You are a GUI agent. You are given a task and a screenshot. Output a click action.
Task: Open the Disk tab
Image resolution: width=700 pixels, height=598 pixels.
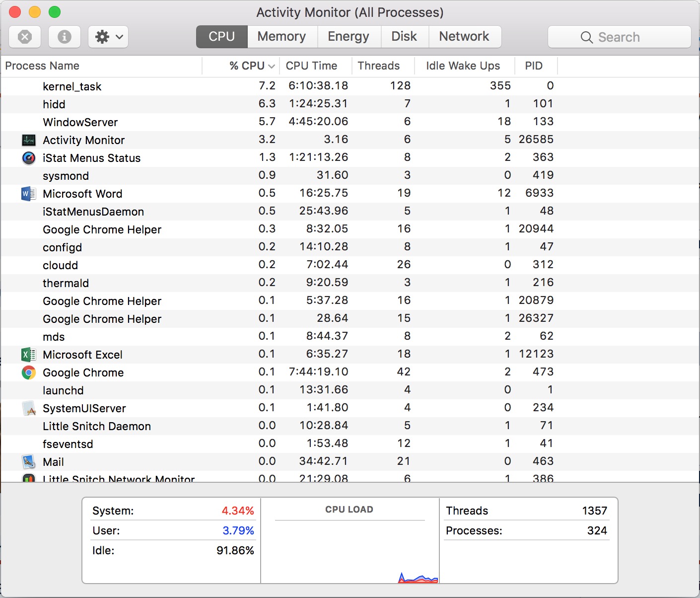(404, 37)
